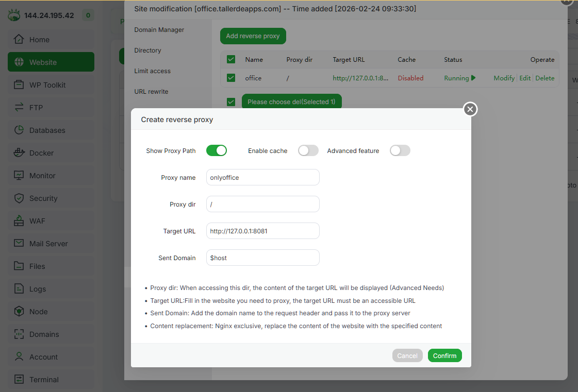
Task: Switch on Advanced feature toggle
Action: (x=400, y=150)
